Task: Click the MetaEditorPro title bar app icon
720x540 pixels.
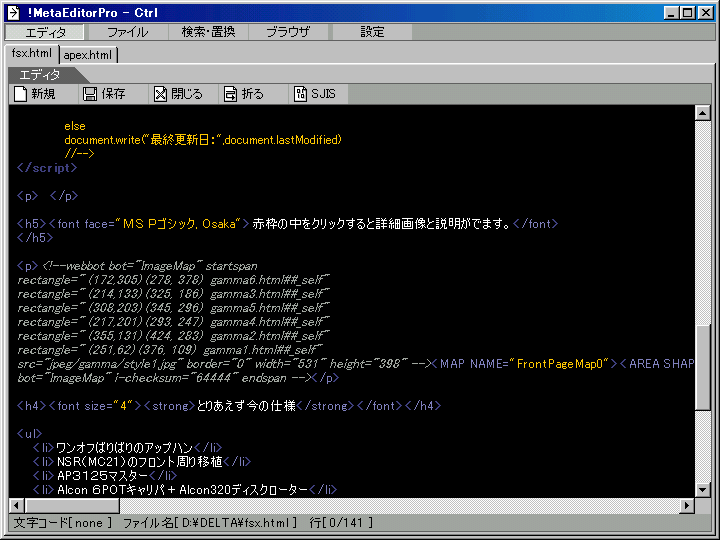Action: pyautogui.click(x=13, y=12)
